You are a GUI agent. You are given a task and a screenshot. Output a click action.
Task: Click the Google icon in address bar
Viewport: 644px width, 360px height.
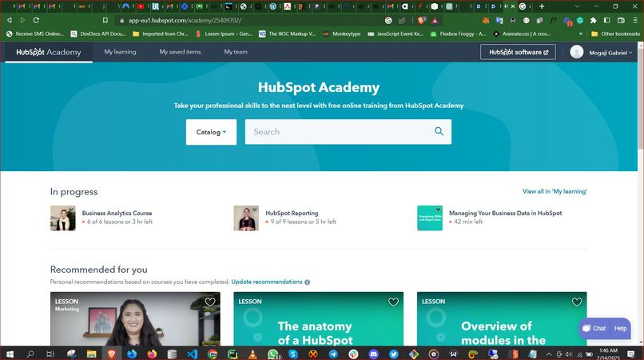coord(388,20)
